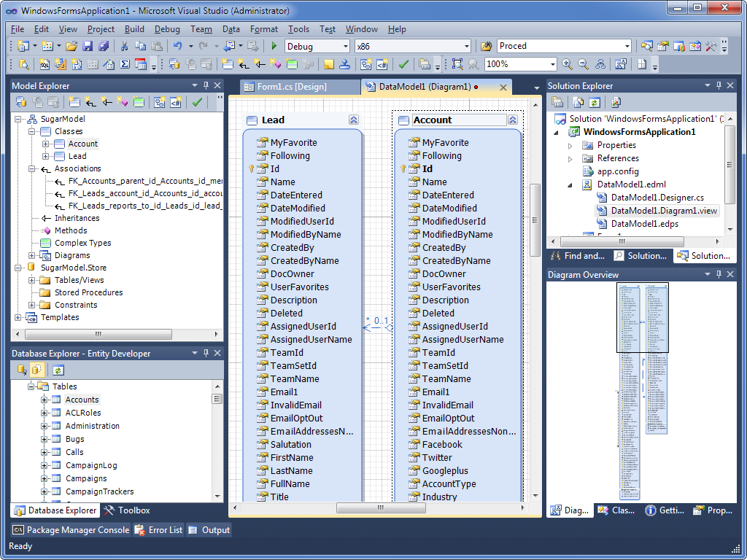
Task: Open the Output panel
Action: pyautogui.click(x=209, y=530)
